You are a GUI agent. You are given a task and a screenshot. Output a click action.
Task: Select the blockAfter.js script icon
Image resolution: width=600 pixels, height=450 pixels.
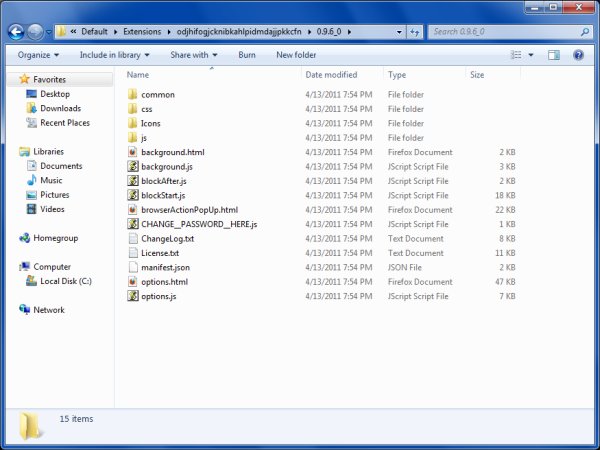pyautogui.click(x=132, y=181)
